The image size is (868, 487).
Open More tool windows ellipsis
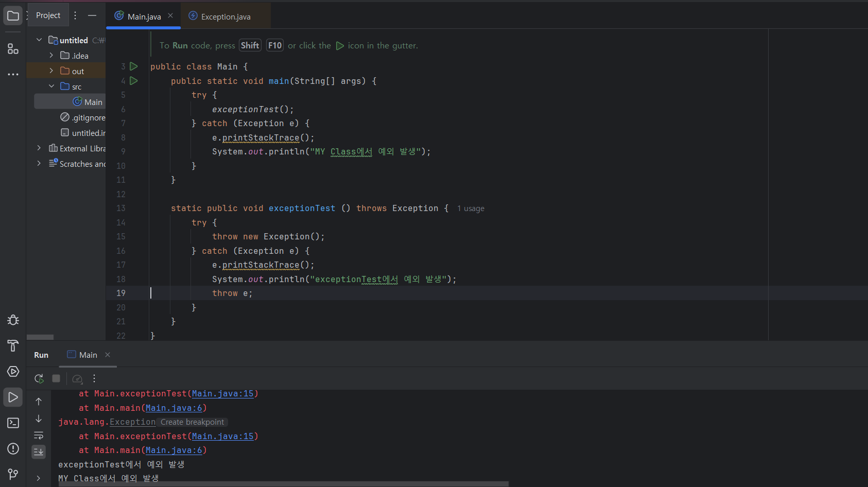coord(13,74)
